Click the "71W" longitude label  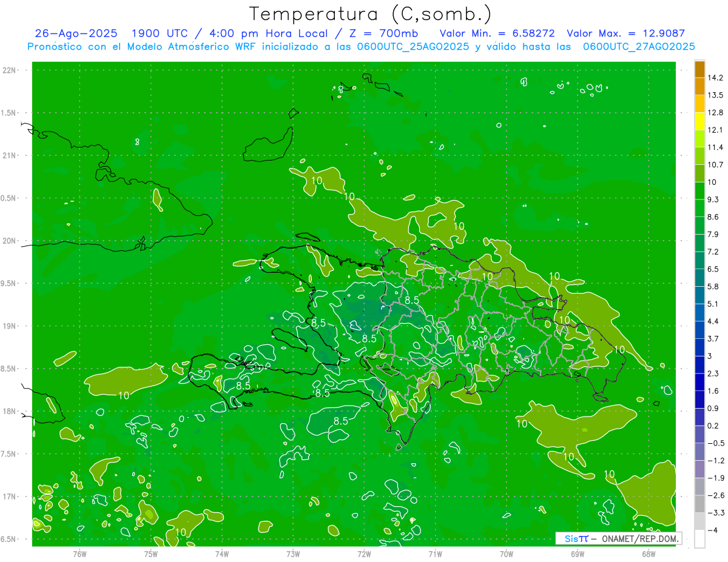(435, 554)
